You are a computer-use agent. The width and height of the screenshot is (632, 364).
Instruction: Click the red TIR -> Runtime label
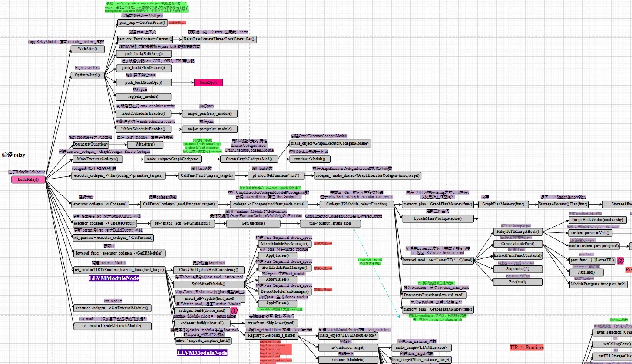526,347
